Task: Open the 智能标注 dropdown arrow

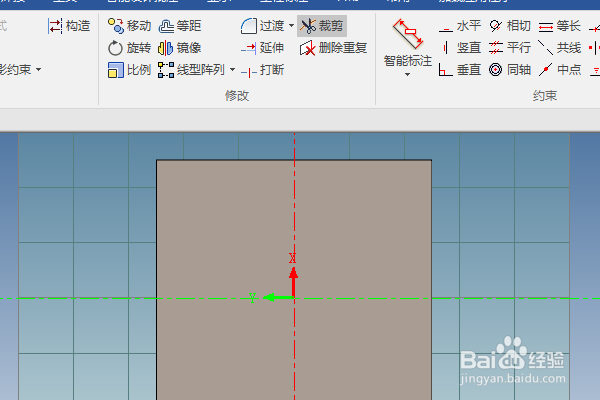Action: coord(408,74)
